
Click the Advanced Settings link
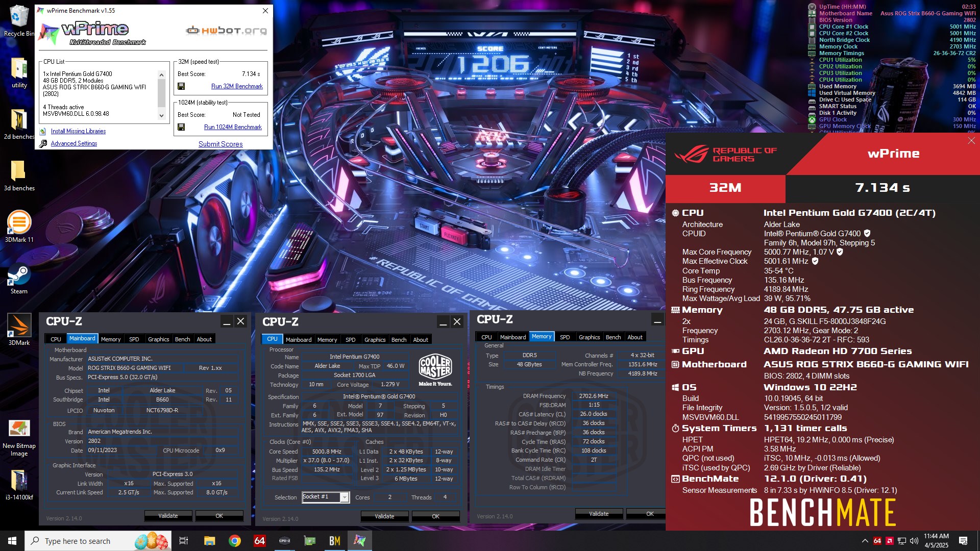click(74, 143)
